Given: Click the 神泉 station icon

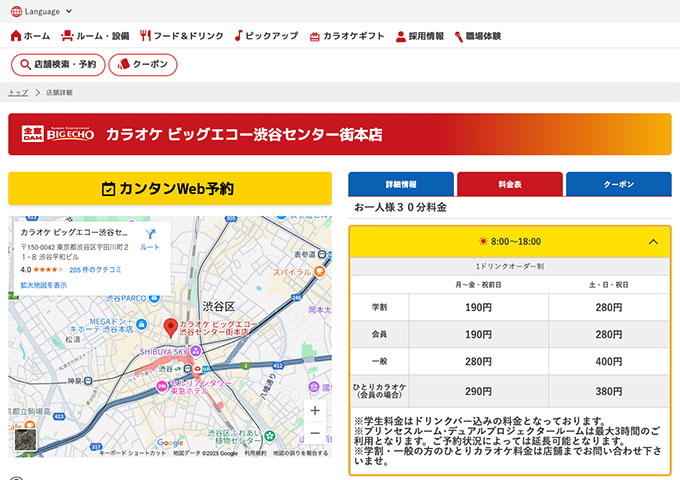Looking at the screenshot, I should [88, 381].
